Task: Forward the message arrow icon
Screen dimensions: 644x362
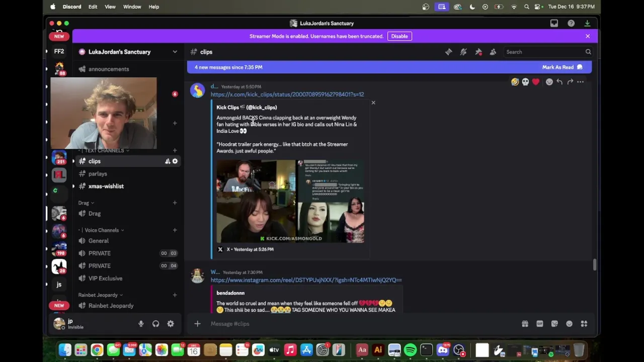Action: point(570,82)
